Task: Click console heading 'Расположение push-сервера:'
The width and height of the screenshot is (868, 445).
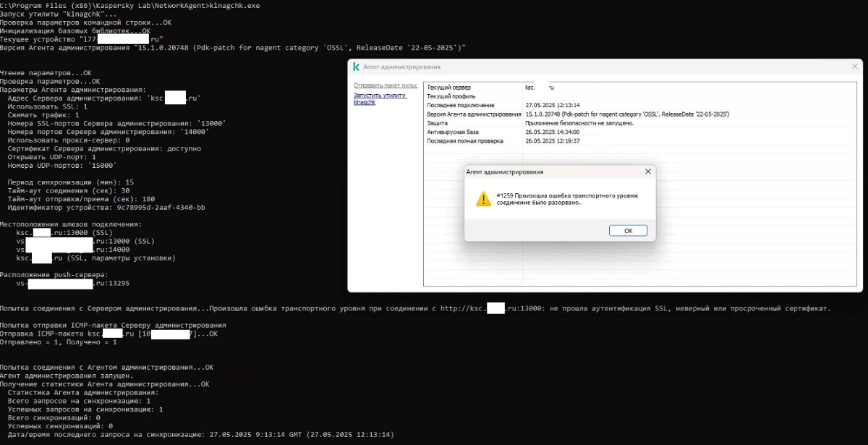Action: click(54, 274)
